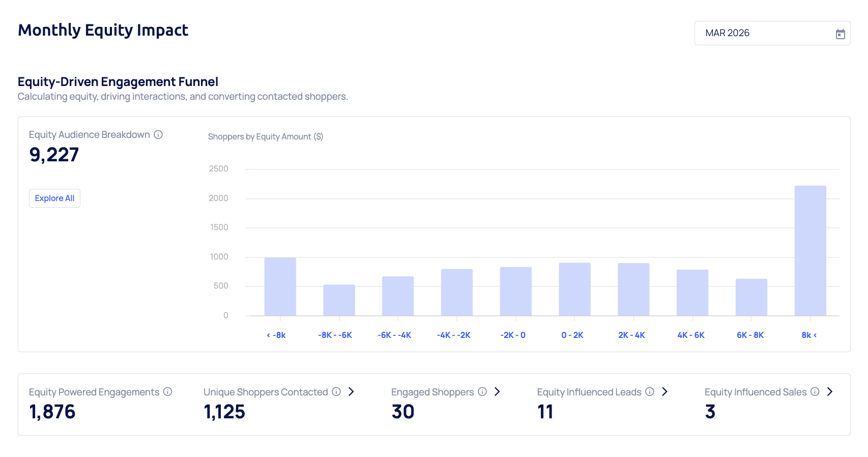Expand Unique Shoppers Contacted chevron arrow
The width and height of the screenshot is (868, 457).
[x=351, y=391]
